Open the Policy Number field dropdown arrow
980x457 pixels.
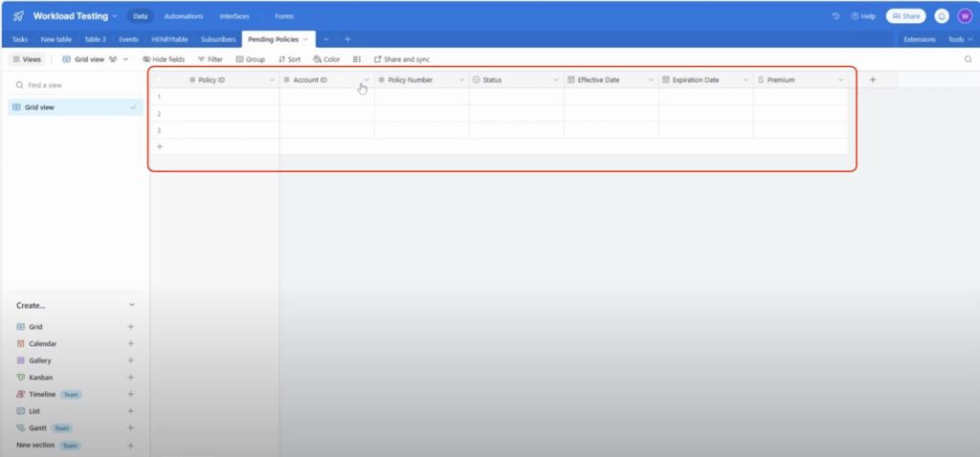(x=461, y=80)
